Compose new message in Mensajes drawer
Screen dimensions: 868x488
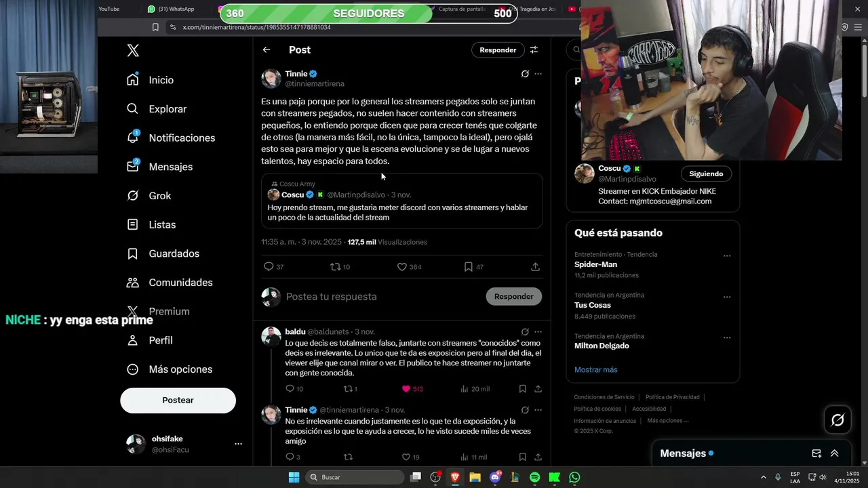816,453
